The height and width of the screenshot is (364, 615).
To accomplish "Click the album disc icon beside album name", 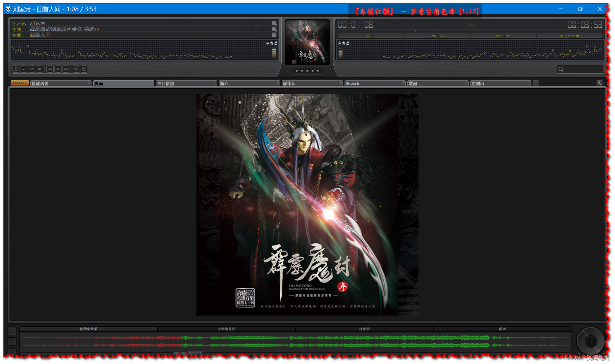I will tap(274, 29).
